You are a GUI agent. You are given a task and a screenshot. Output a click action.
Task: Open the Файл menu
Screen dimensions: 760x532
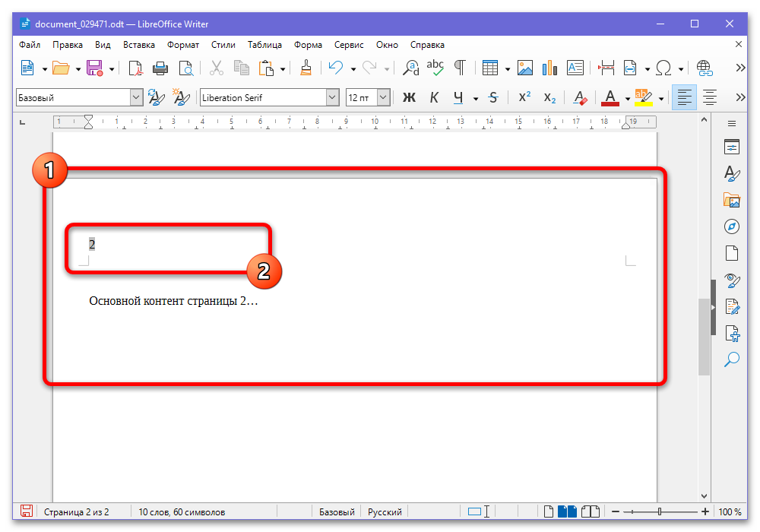30,45
